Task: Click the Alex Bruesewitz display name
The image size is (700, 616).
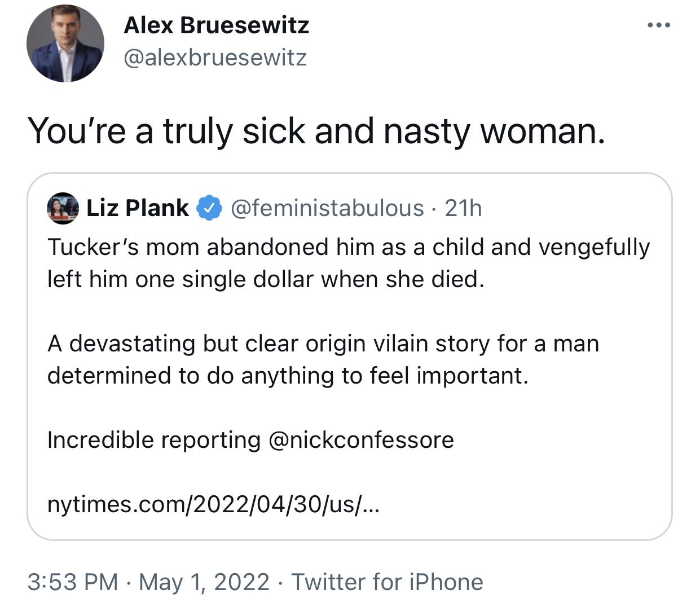Action: 217,25
